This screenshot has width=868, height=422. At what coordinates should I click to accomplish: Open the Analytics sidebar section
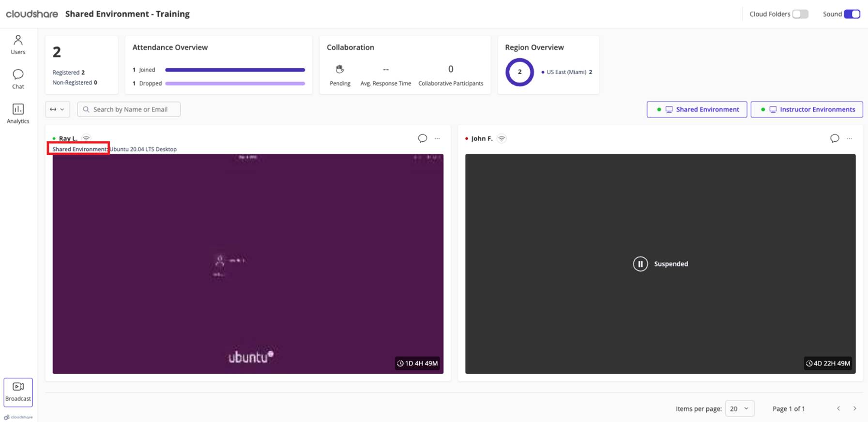(x=18, y=114)
